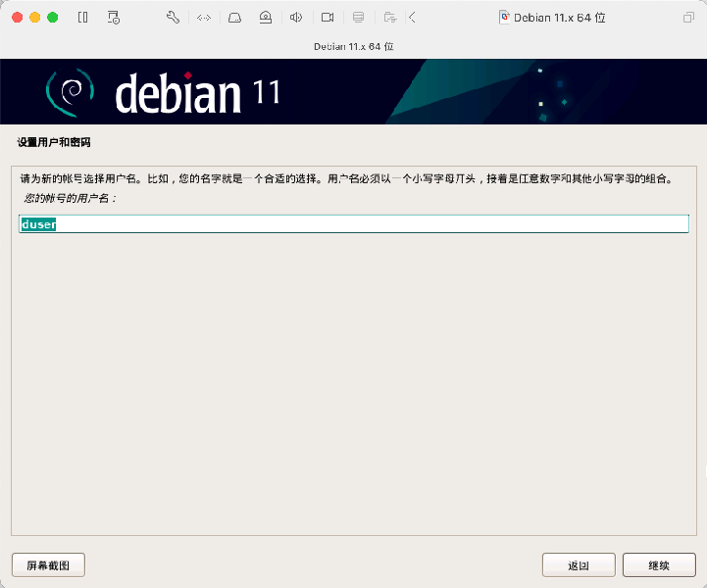Minimize window with yellow button
The height and width of the screenshot is (588, 707).
click(x=34, y=18)
